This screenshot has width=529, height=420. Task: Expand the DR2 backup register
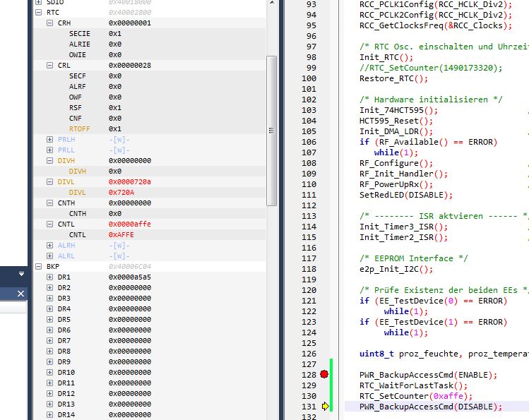point(49,288)
